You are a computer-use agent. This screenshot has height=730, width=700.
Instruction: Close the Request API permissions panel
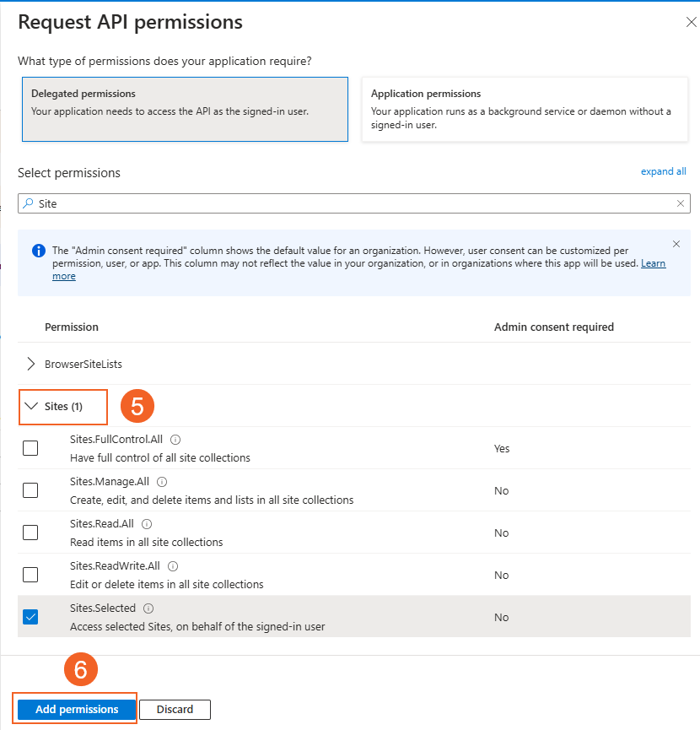(691, 23)
